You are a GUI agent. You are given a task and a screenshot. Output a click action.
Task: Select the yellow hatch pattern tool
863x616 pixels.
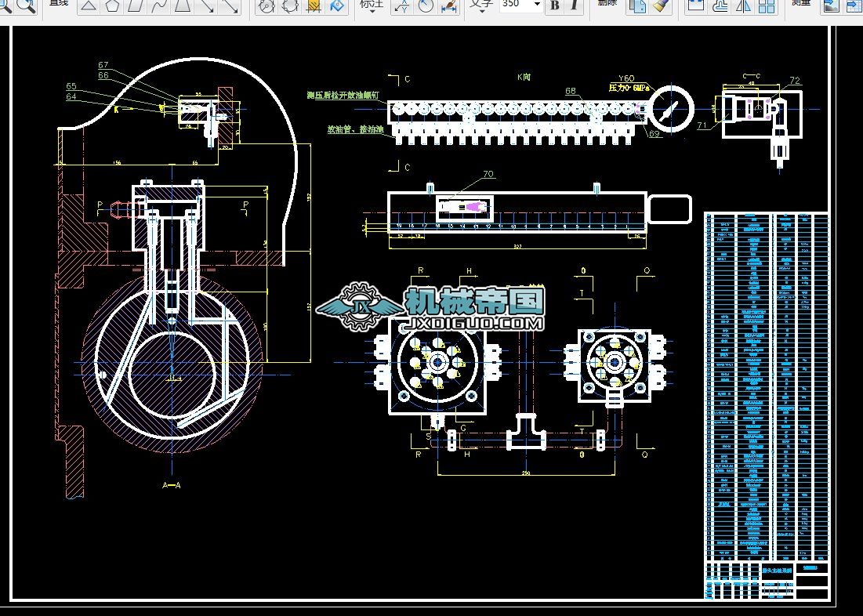pyautogui.click(x=314, y=5)
